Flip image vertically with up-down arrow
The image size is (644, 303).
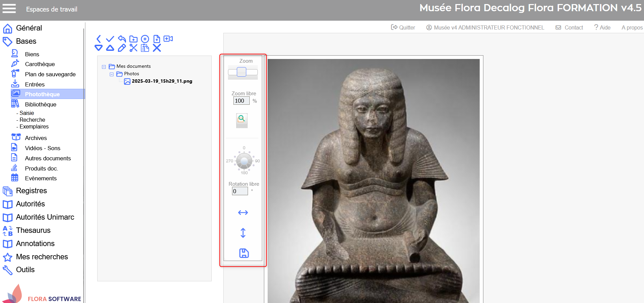tap(243, 233)
